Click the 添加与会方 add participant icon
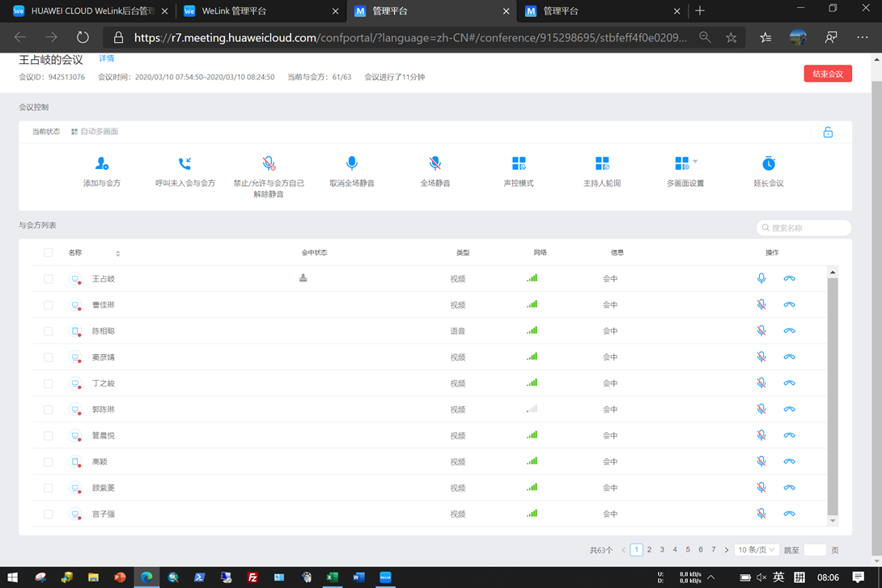The image size is (882, 588). tap(102, 164)
